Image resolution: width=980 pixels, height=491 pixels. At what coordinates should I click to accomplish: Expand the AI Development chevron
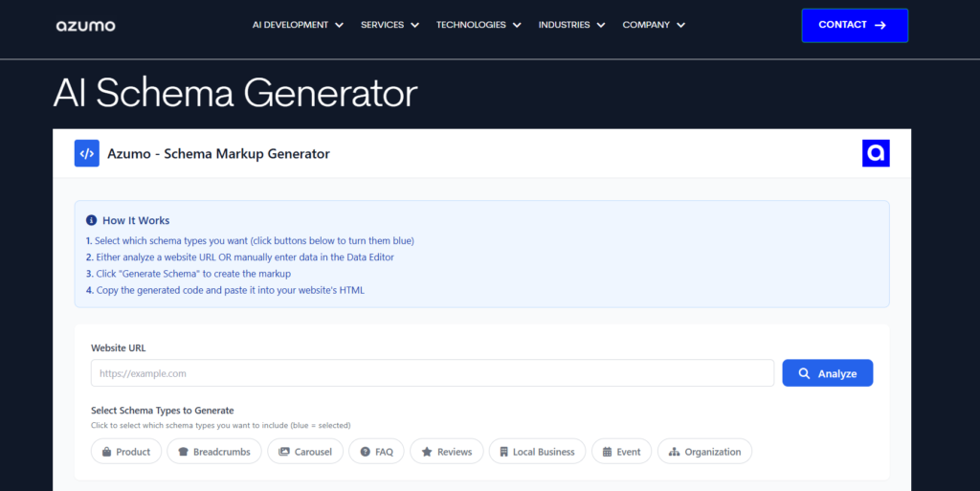pyautogui.click(x=340, y=26)
